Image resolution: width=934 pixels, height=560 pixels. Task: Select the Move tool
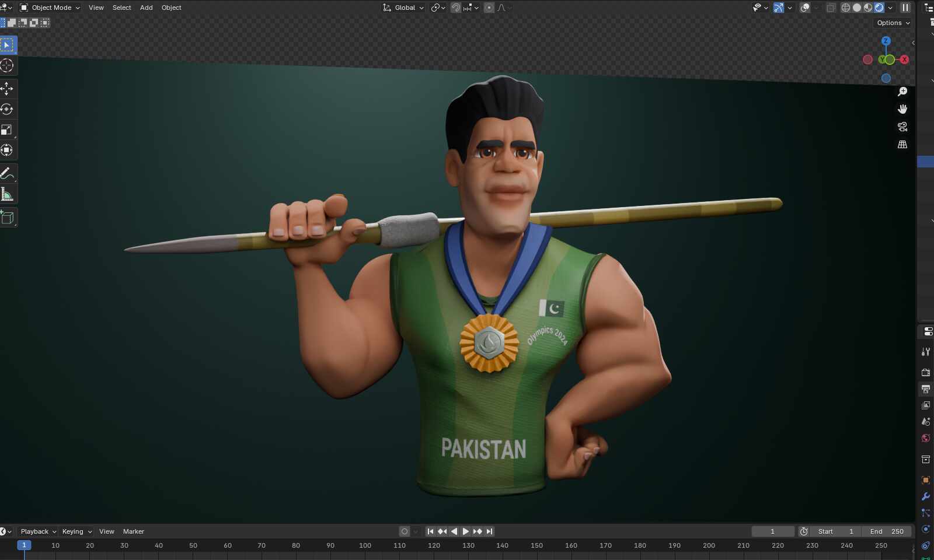[x=7, y=89]
